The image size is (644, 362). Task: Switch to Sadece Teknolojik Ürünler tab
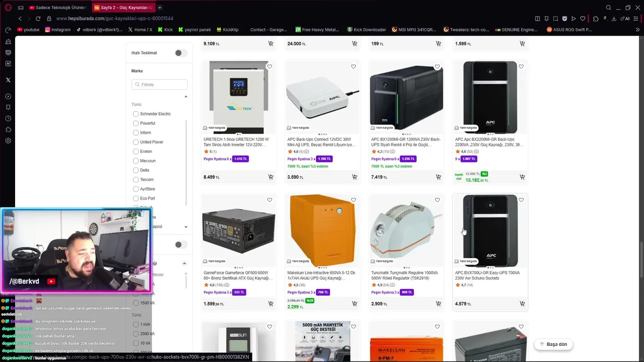tap(57, 8)
